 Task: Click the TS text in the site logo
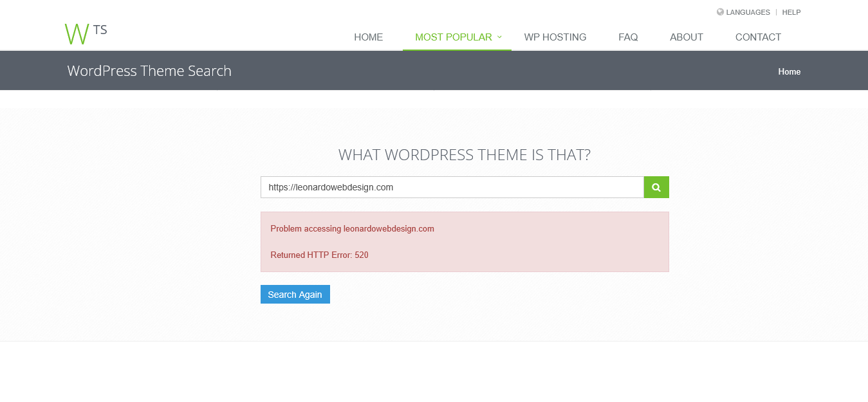100,30
